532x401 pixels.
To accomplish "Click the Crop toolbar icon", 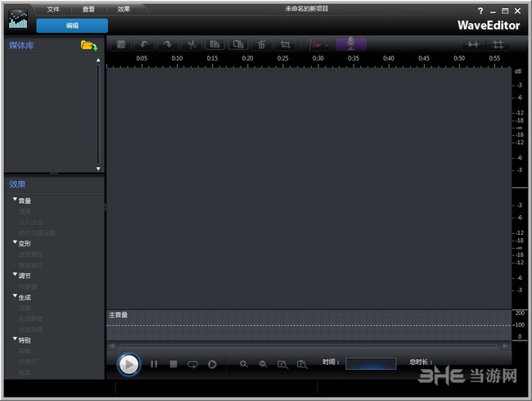I will pos(286,44).
